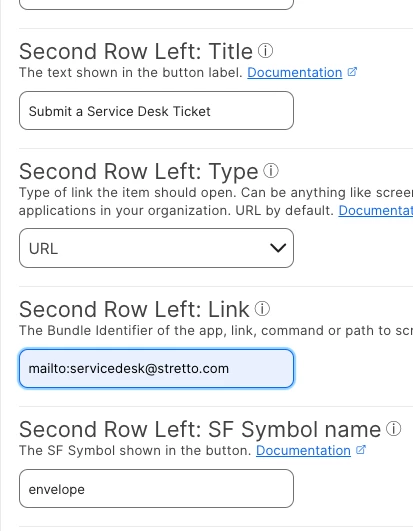
Task: Focus the Submit a Service Desk Ticket field
Action: click(156, 110)
